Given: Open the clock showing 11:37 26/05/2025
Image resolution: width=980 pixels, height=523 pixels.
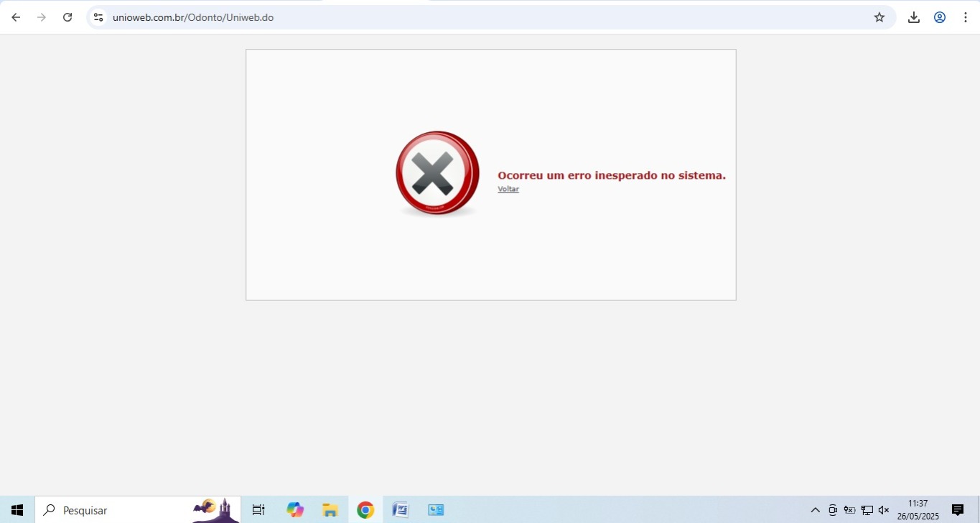Looking at the screenshot, I should (918, 510).
